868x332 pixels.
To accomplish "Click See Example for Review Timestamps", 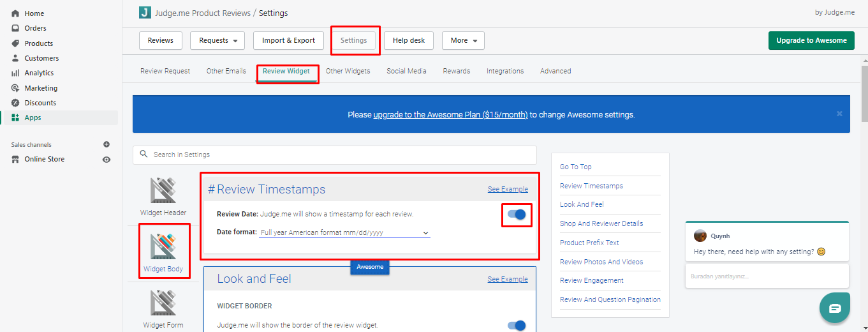I will click(x=508, y=189).
